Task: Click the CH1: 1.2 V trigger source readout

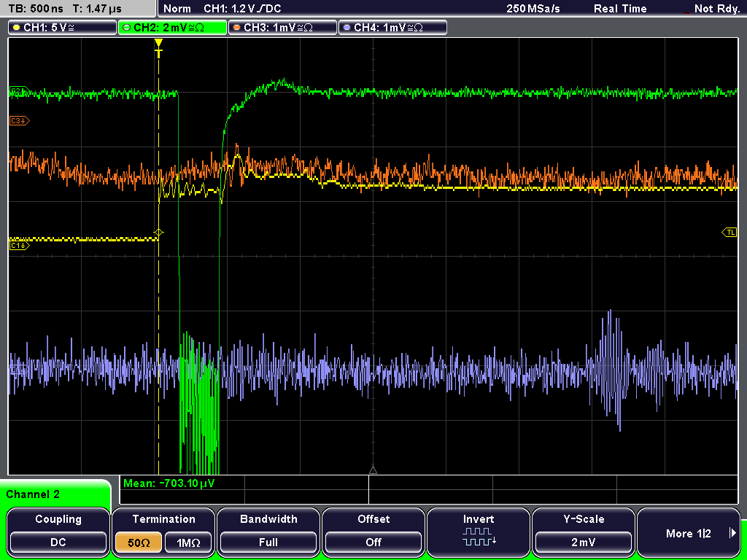Action: click(242, 9)
